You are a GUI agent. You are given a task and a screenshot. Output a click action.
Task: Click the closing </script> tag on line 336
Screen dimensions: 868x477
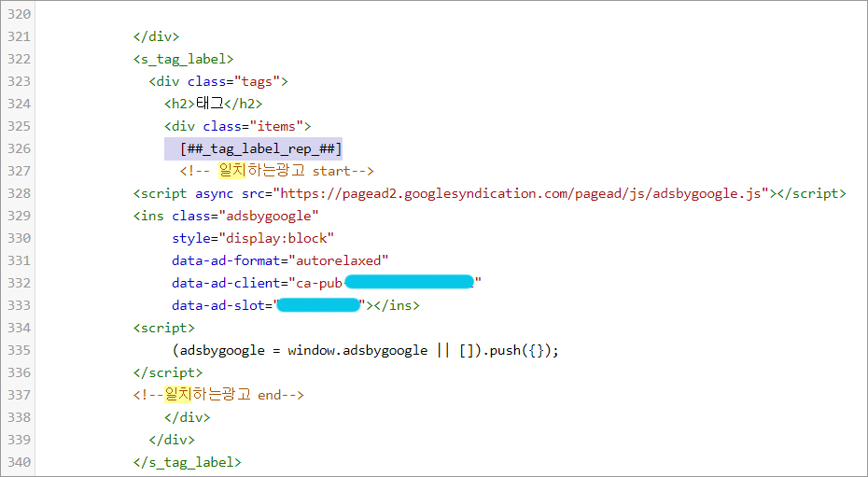click(x=168, y=373)
